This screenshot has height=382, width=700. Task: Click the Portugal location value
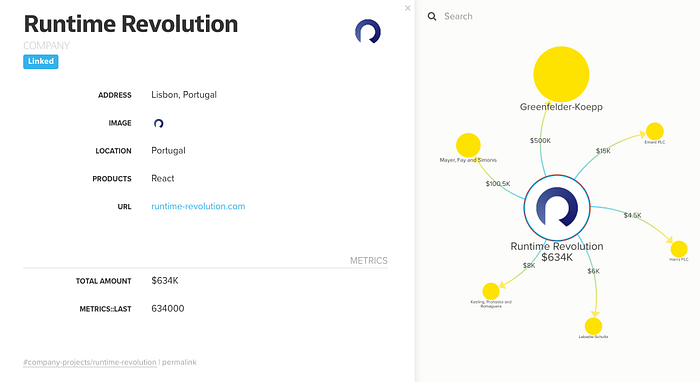(x=168, y=150)
